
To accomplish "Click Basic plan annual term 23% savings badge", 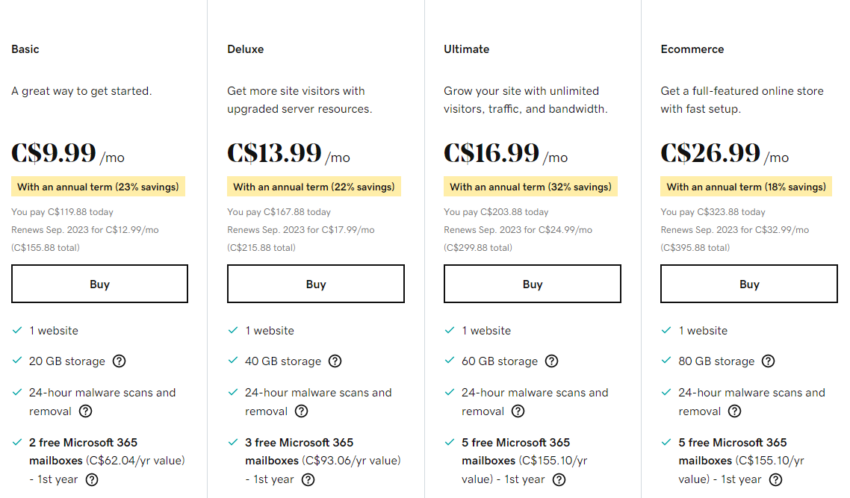I will 98,187.
